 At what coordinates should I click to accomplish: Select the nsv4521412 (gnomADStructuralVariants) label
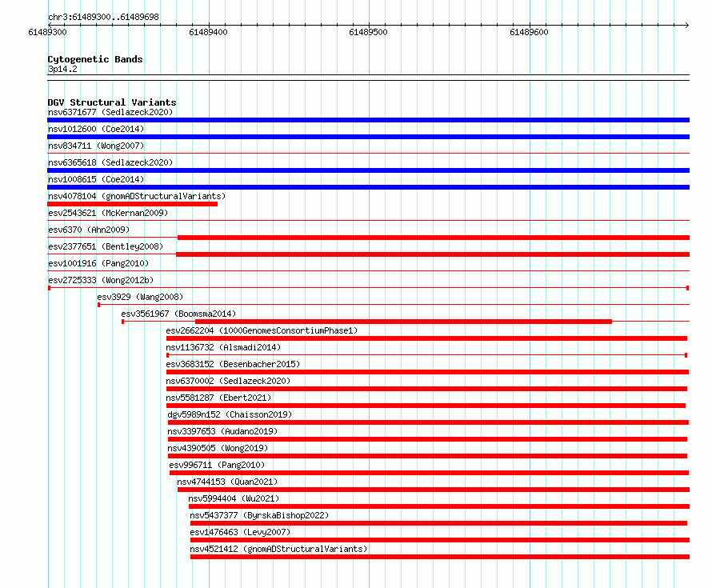[x=278, y=549]
